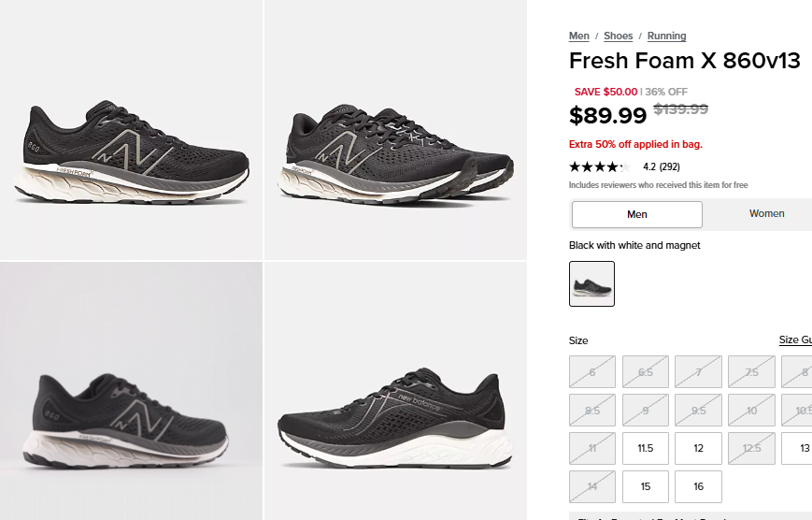This screenshot has width=812, height=520.
Task: Pick size 15
Action: (646, 486)
